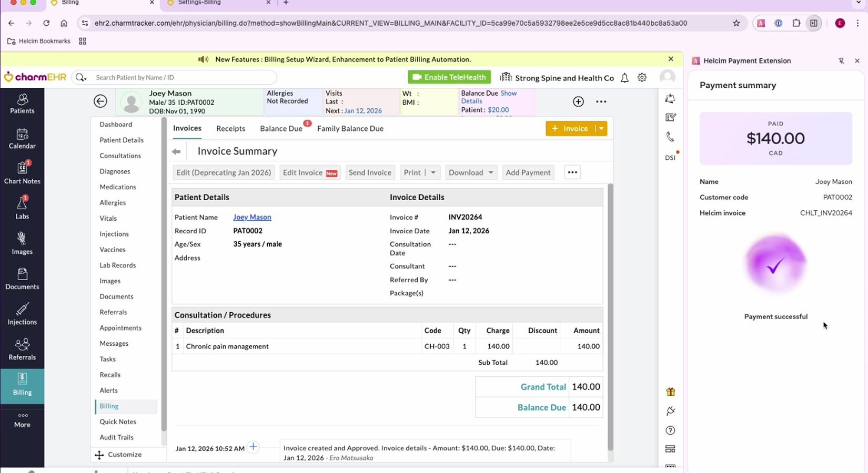Switch to the Balance Due tab
868x473 pixels.
point(281,128)
